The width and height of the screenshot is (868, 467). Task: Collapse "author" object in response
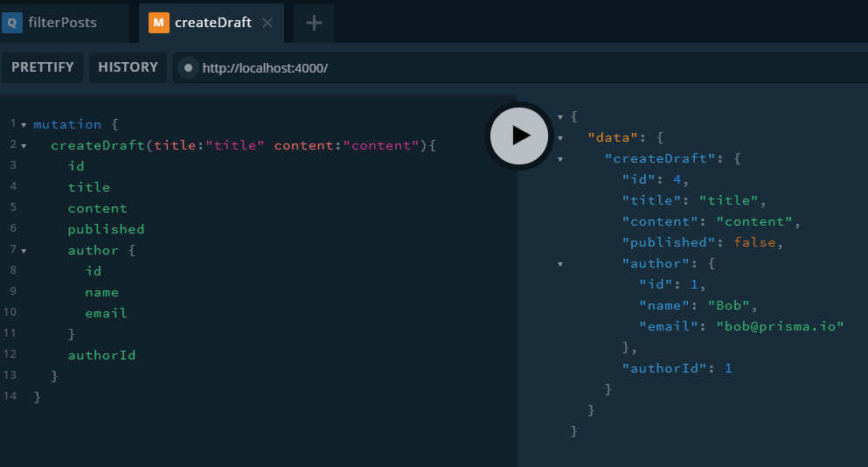[560, 264]
